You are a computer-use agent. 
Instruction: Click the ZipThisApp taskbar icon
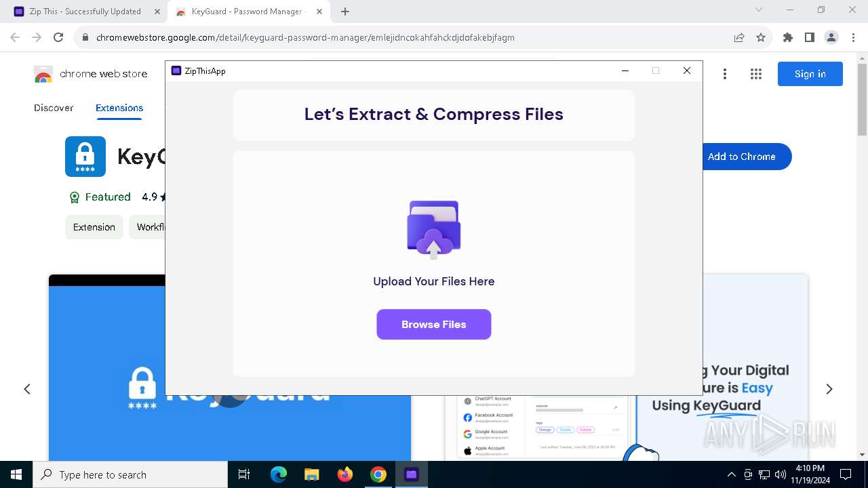[x=411, y=474]
